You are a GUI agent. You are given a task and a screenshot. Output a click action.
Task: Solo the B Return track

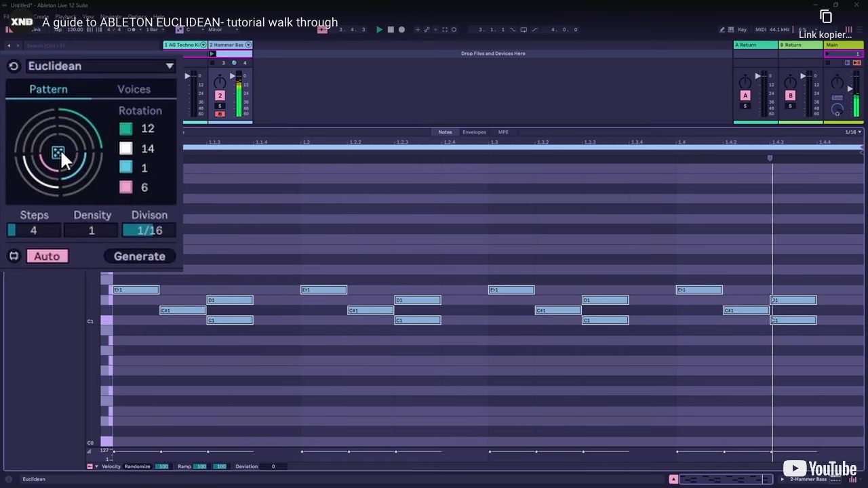[x=790, y=106]
